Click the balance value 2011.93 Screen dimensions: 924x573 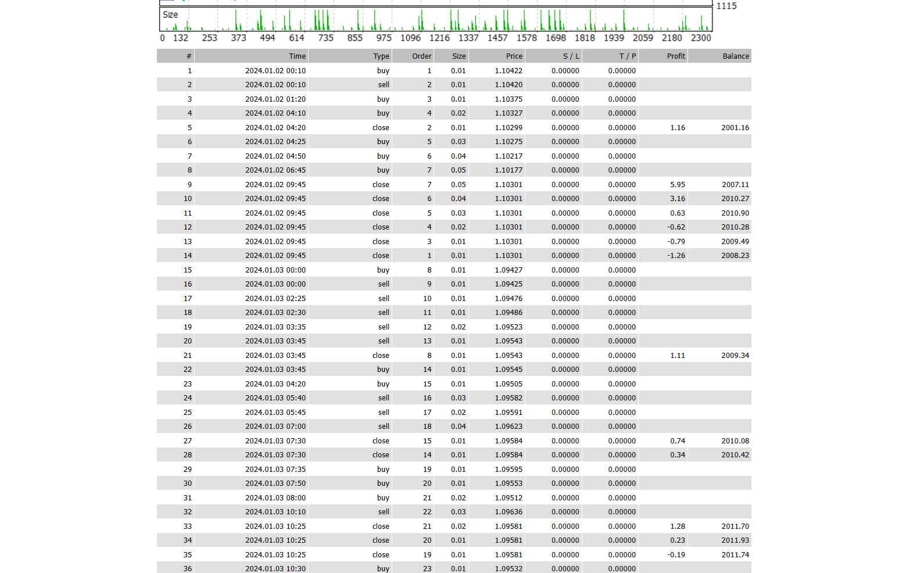(735, 540)
